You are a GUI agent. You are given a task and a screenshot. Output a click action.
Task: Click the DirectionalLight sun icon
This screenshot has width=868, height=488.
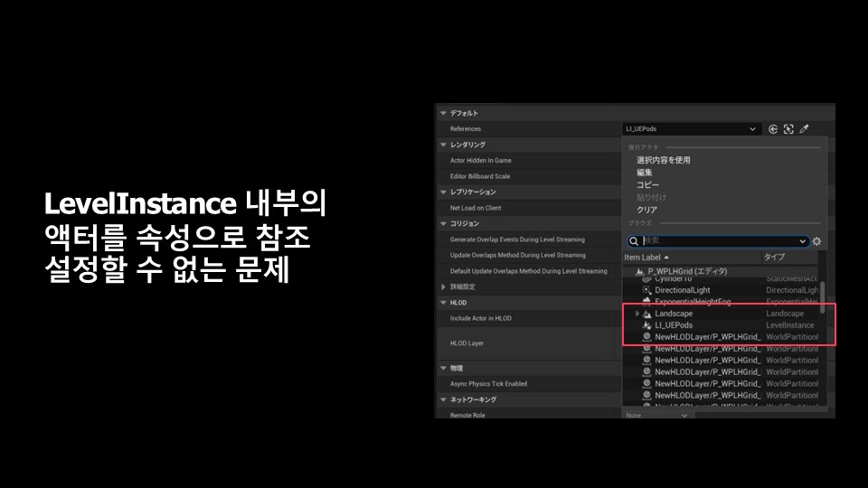pos(646,290)
